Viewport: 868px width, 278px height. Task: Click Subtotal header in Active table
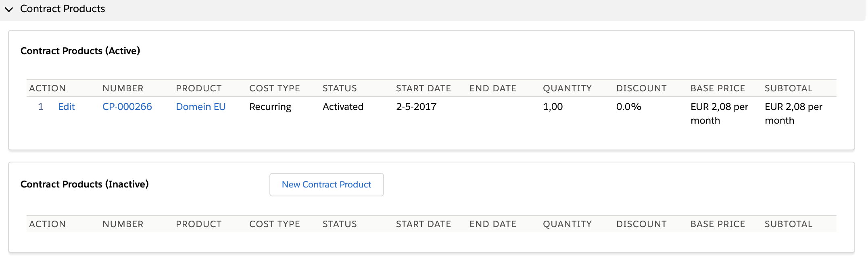click(x=789, y=88)
